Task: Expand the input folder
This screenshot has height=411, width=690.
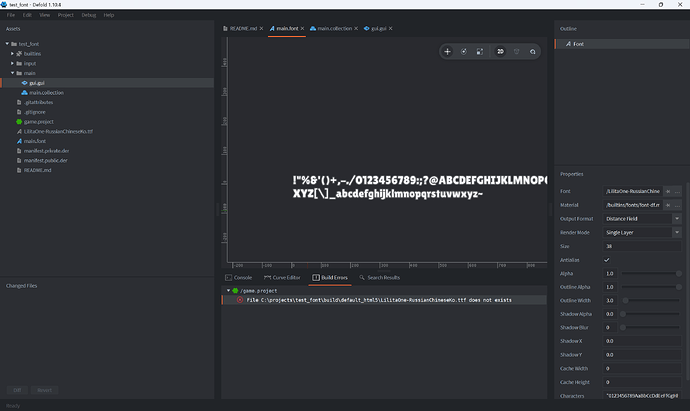Action: (12, 63)
